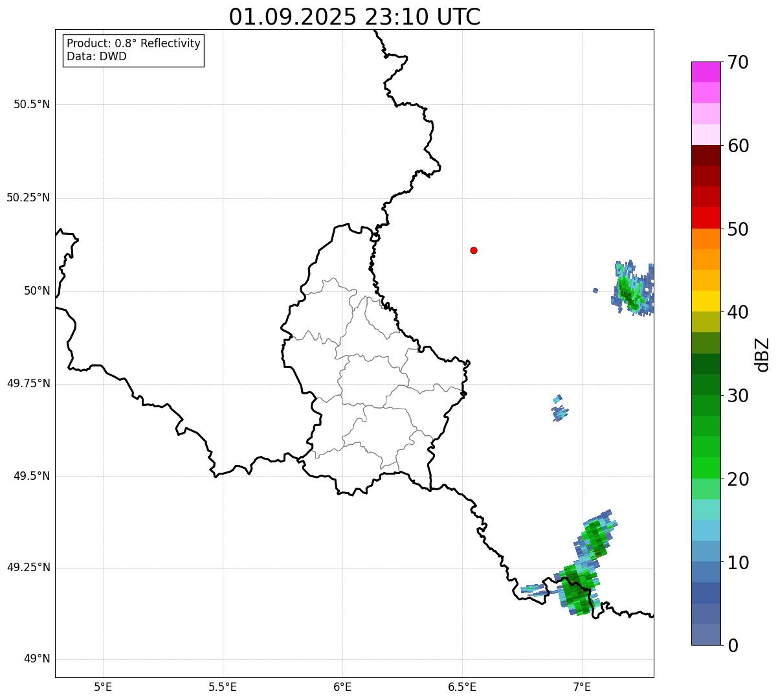Click the 6°E longitude label
Screen dimensions: 778x700
pos(342,687)
